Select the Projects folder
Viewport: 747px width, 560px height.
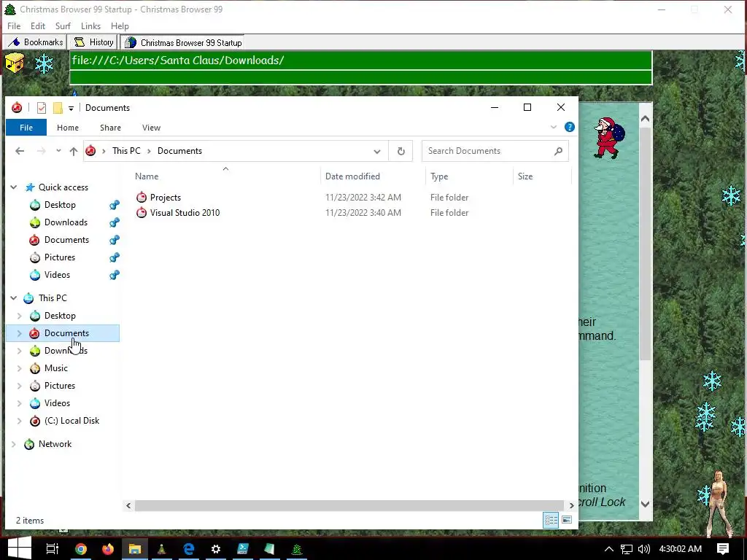166,197
